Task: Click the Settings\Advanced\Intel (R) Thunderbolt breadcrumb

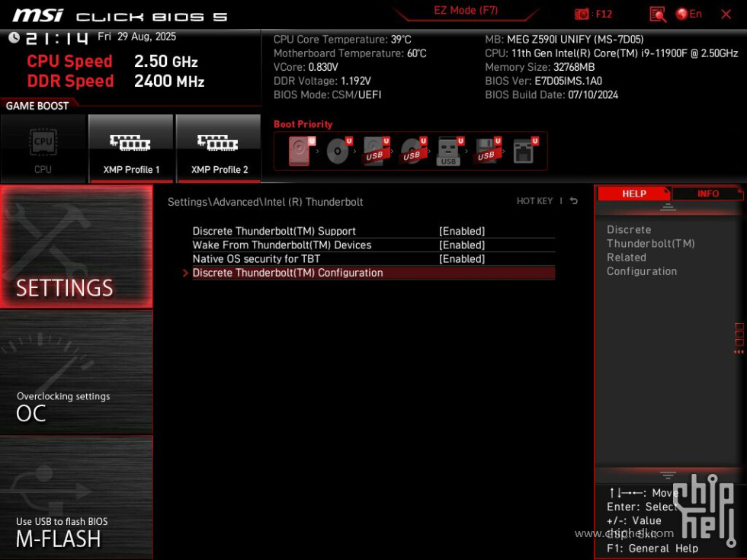Action: click(x=265, y=202)
